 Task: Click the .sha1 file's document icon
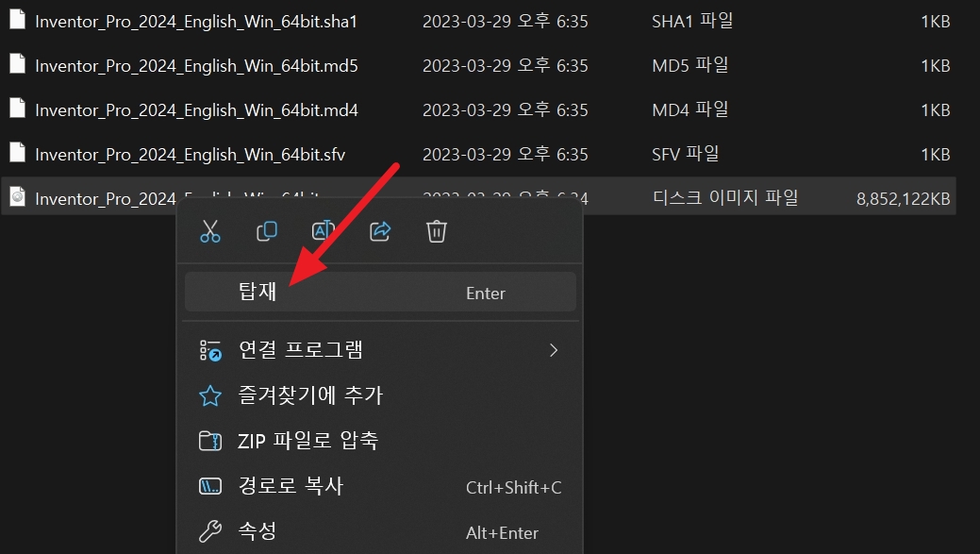click(x=18, y=20)
